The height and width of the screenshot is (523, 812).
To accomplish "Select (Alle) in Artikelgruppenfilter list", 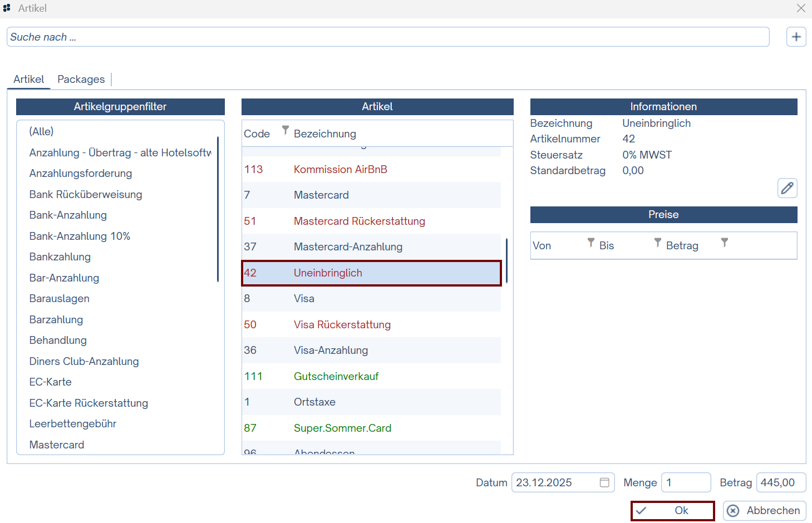I will pos(42,132).
